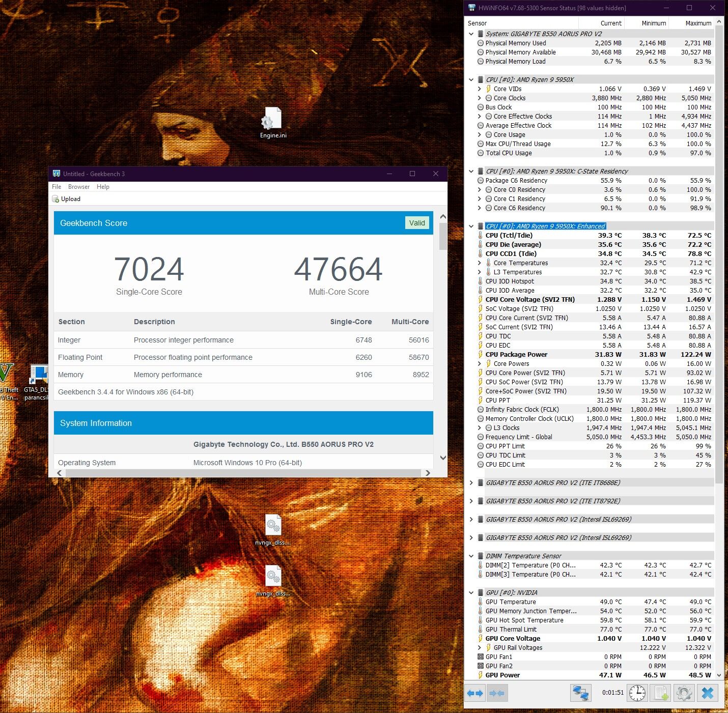Click the chip icon of the NVIDIA GPU group
Viewport: 728px width, 713px height.
click(480, 593)
